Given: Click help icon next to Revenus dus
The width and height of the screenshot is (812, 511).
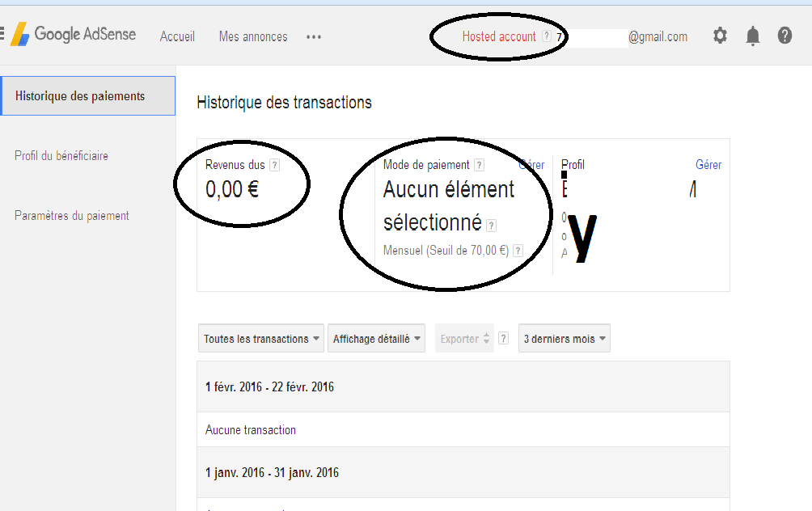Looking at the screenshot, I should point(274,165).
